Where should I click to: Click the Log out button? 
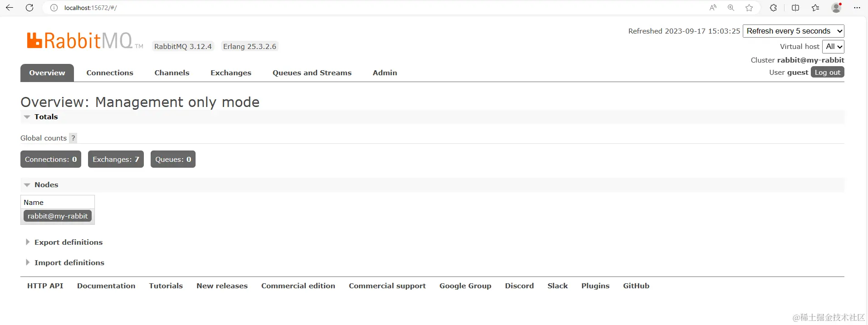[828, 73]
